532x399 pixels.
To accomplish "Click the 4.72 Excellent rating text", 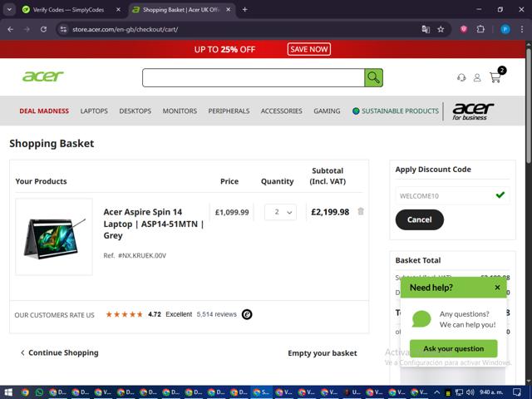I will 170,314.
